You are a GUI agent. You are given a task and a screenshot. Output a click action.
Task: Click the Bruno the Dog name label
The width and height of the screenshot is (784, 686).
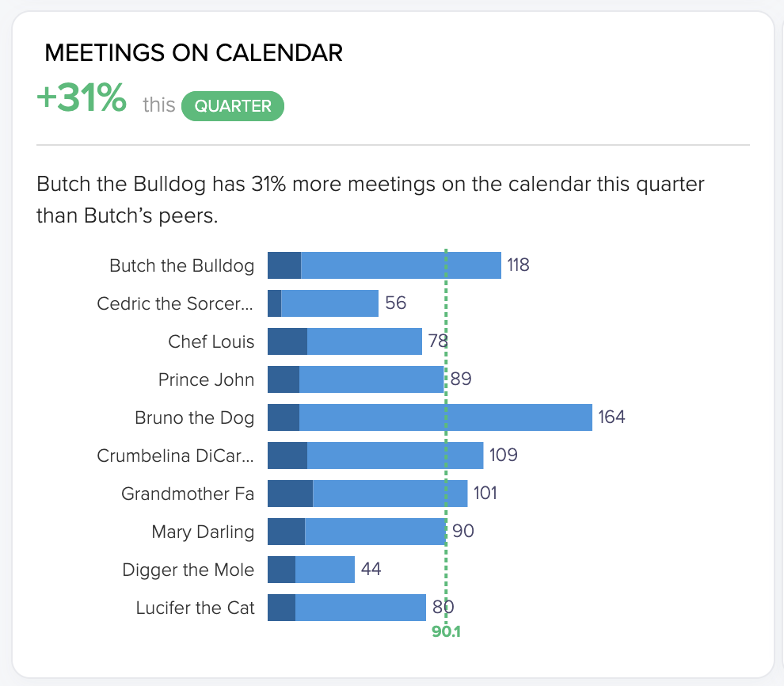195,417
